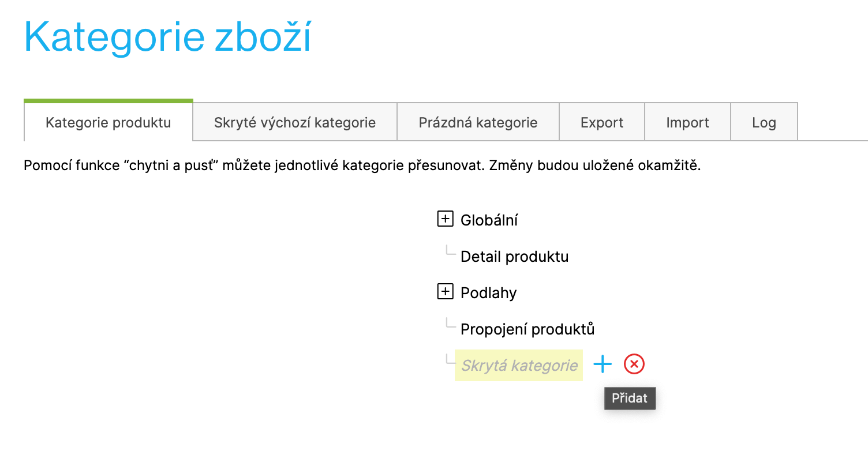Switch to Skryté výchozí kategorie tab
Image resolution: width=868 pixels, height=451 pixels.
tap(295, 122)
